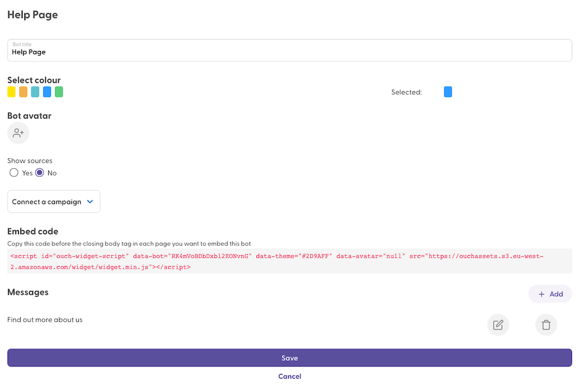Delete the 'Find out more about us' message
Viewport: 580px width, 392px height.
tap(546, 325)
